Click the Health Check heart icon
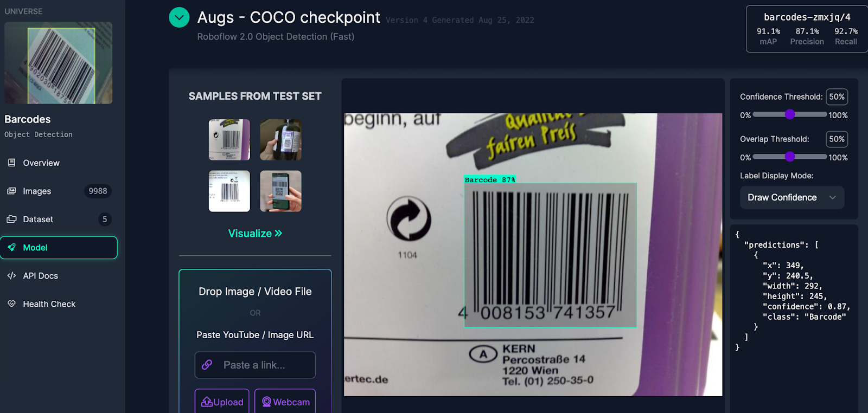868x413 pixels. pos(11,304)
